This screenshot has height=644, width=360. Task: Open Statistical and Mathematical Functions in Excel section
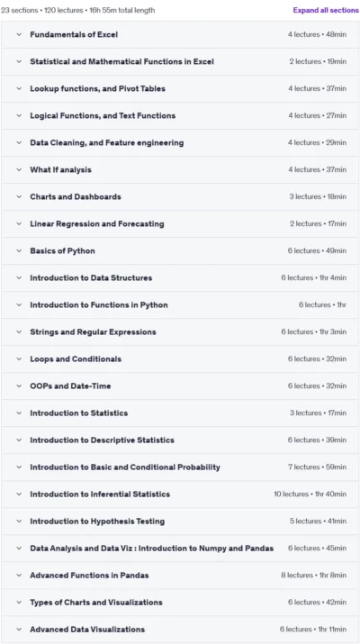tap(180, 61)
